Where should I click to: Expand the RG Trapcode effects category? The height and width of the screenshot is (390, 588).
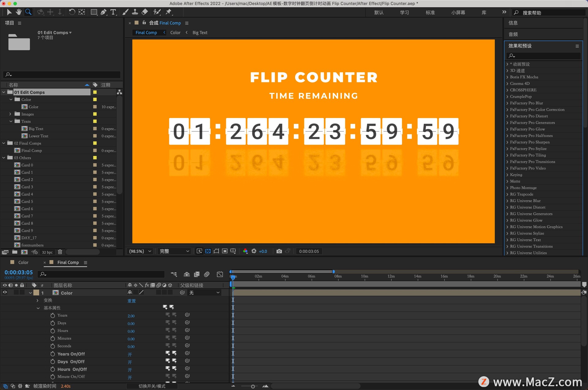pyautogui.click(x=507, y=194)
